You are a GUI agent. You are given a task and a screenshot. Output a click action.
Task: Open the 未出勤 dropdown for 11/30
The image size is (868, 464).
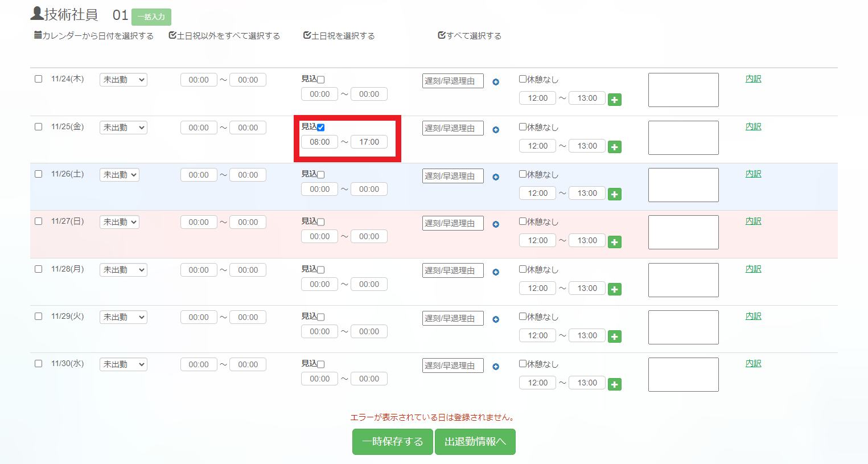[x=123, y=364]
